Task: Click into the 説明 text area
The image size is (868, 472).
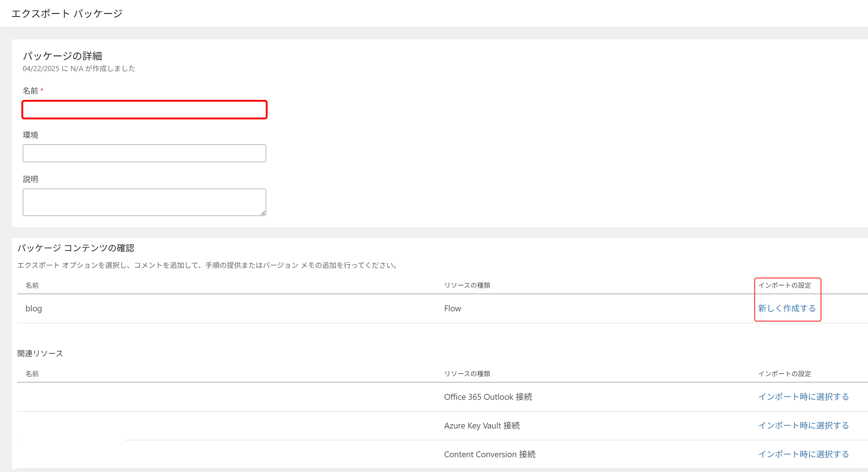Action: point(144,202)
